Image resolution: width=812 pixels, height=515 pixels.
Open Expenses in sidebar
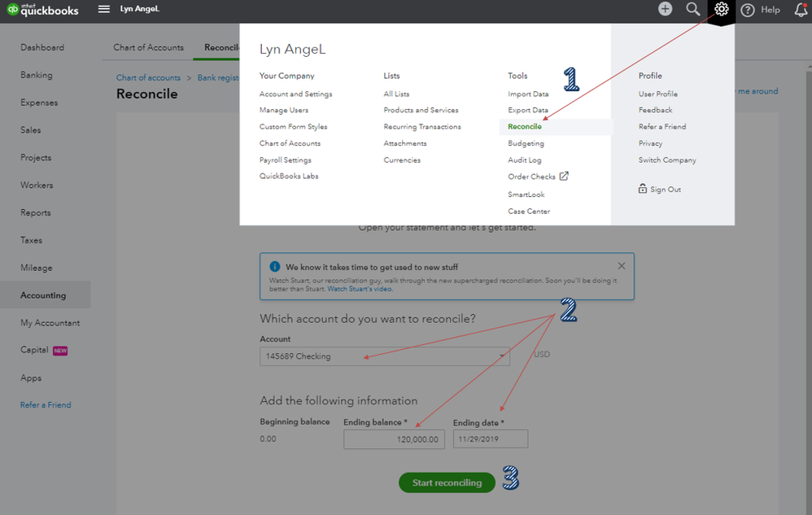[39, 103]
